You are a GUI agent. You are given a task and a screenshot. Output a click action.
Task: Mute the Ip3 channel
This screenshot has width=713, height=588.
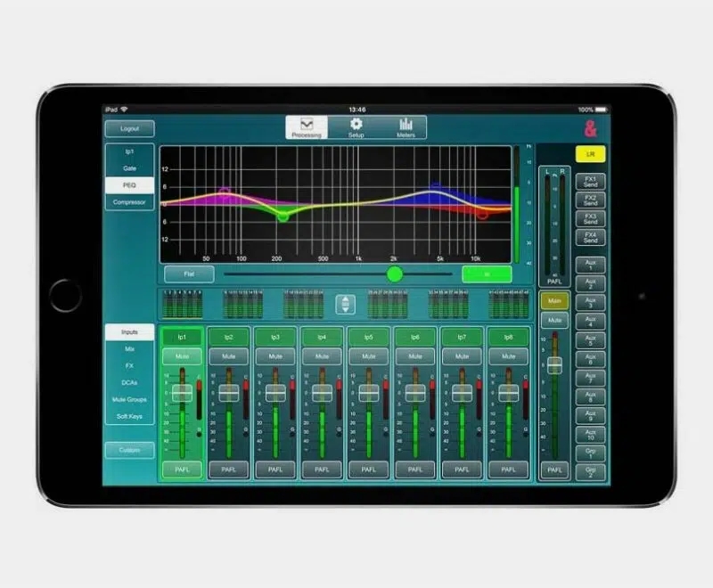[275, 355]
